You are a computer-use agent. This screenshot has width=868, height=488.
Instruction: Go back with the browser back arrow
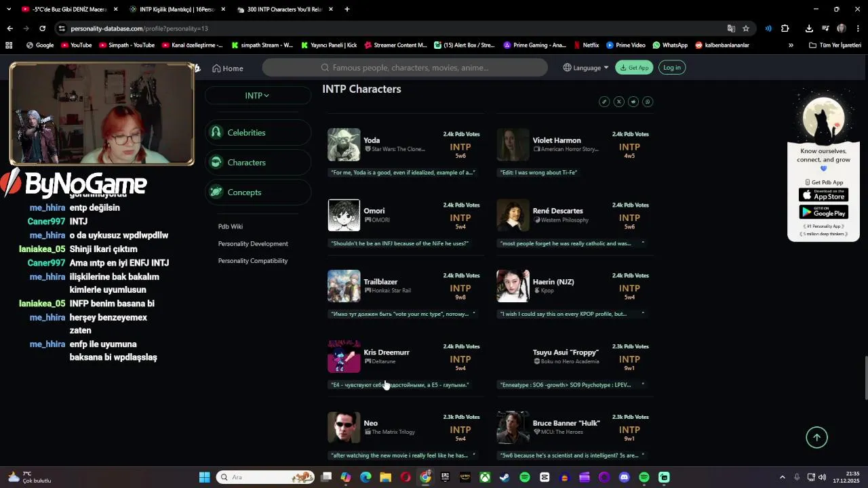pyautogui.click(x=9, y=28)
